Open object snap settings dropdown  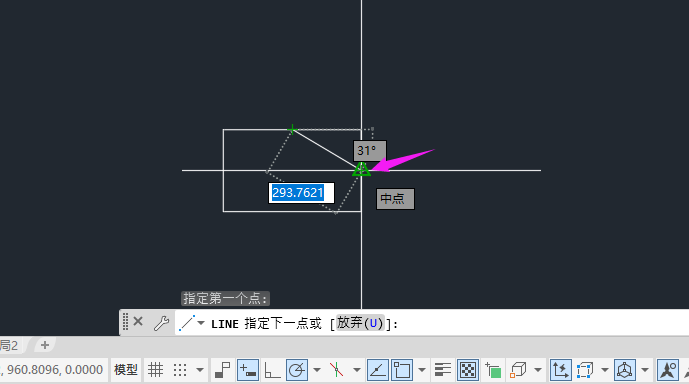[x=422, y=370]
